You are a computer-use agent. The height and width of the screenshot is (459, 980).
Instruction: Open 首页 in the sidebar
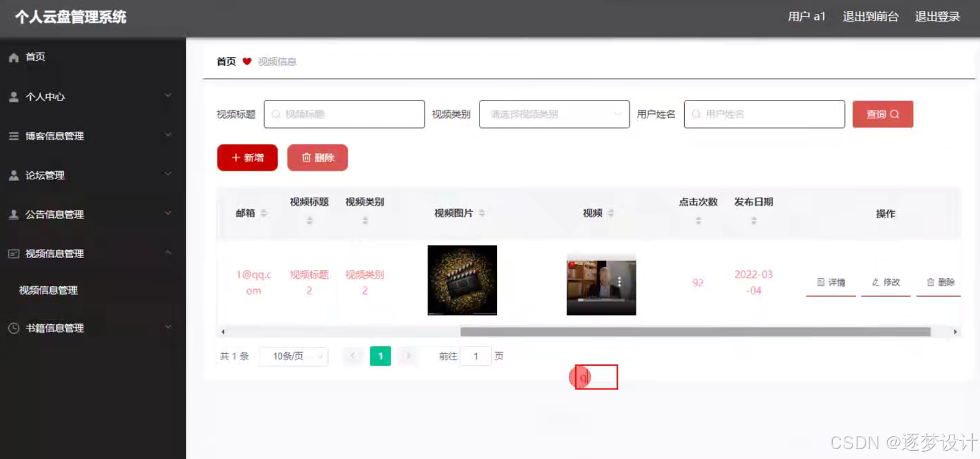93,57
